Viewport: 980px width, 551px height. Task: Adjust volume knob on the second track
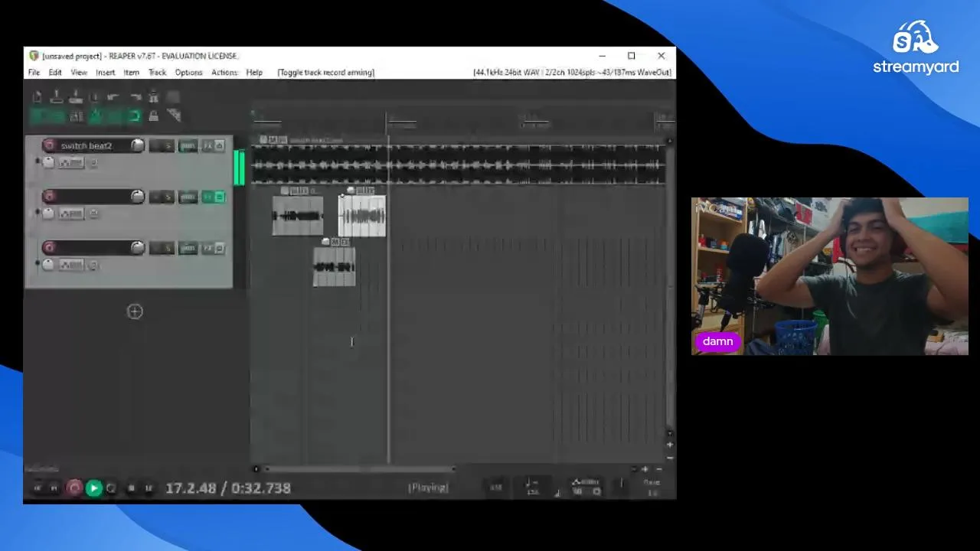pyautogui.click(x=138, y=197)
